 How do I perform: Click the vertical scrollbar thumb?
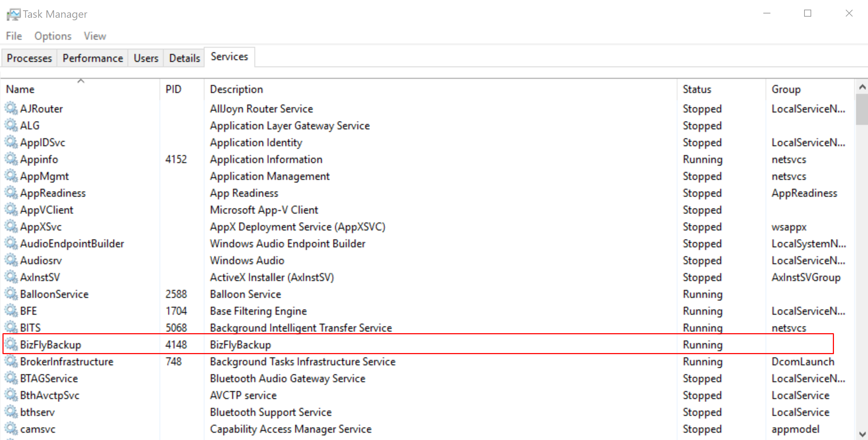[x=862, y=109]
